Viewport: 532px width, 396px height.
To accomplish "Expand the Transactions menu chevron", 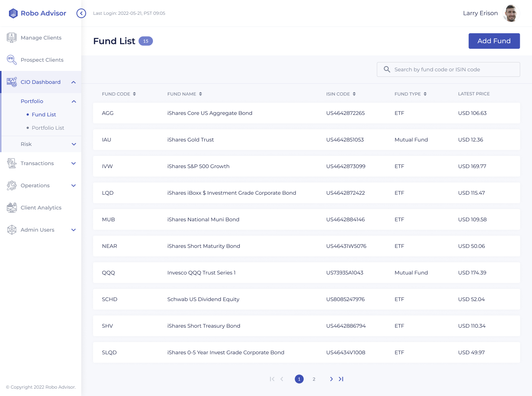I will point(74,163).
